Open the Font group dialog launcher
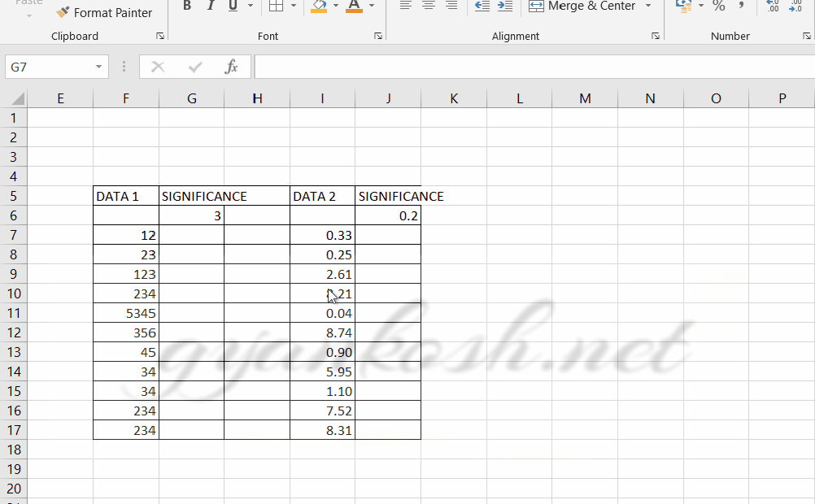 (x=377, y=36)
